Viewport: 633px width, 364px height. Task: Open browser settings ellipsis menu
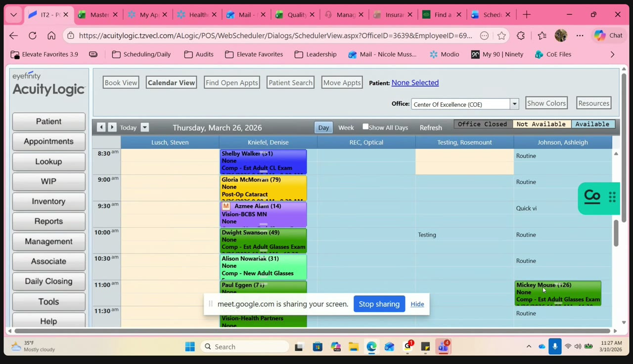coord(580,36)
